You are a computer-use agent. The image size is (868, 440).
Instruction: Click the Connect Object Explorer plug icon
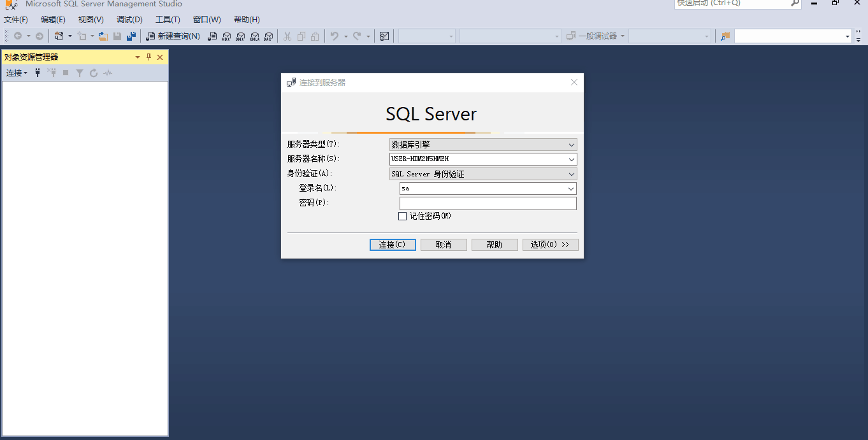coord(38,73)
